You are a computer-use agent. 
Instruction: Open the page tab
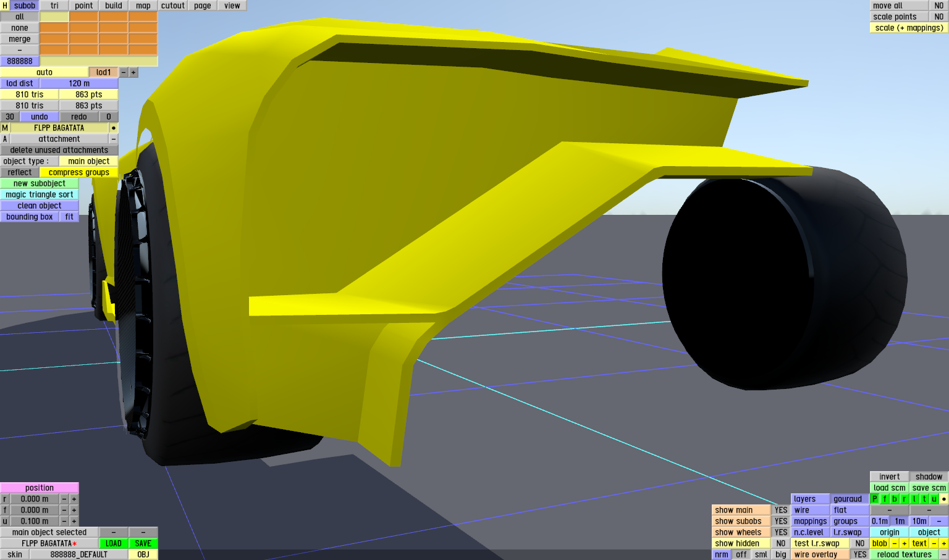(x=203, y=6)
